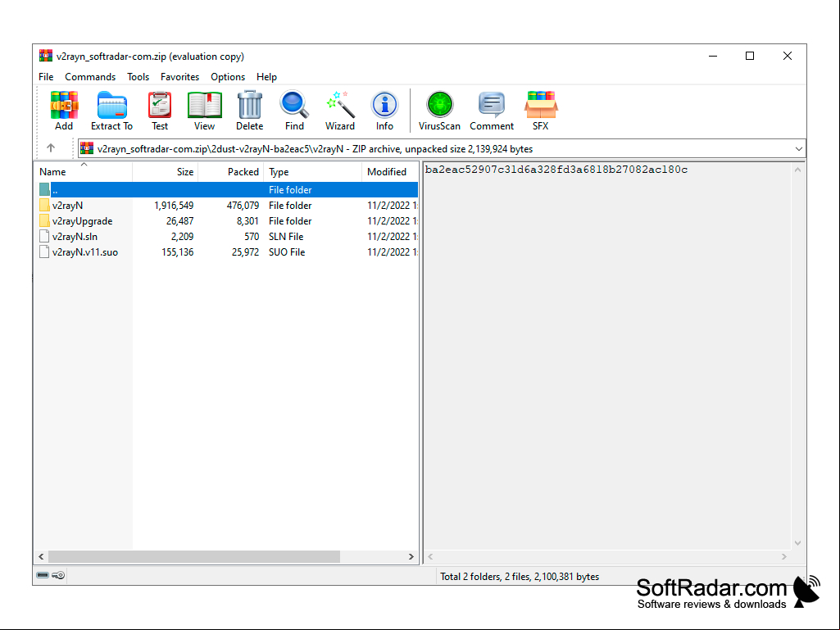Open the Commands menu
The image size is (840, 630).
(90, 77)
